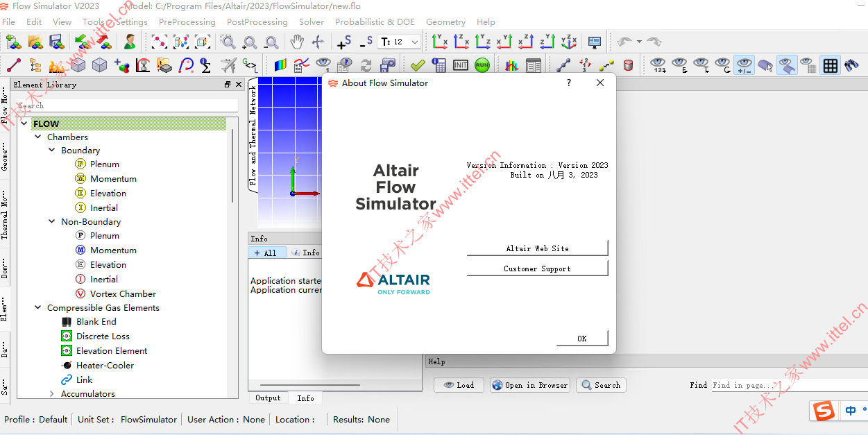
Task: Select Vortex Chamber in element tree
Action: coord(123,293)
